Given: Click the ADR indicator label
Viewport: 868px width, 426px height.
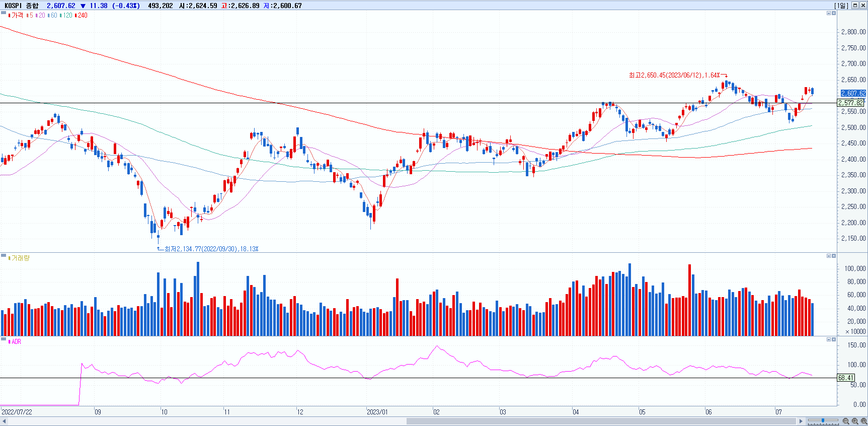Looking at the screenshot, I should [16, 342].
